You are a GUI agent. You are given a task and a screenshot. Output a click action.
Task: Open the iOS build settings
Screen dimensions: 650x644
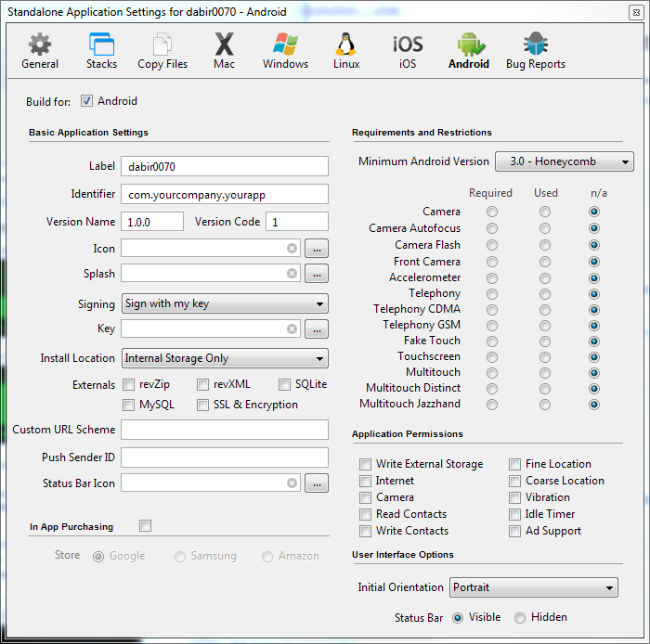pos(408,52)
